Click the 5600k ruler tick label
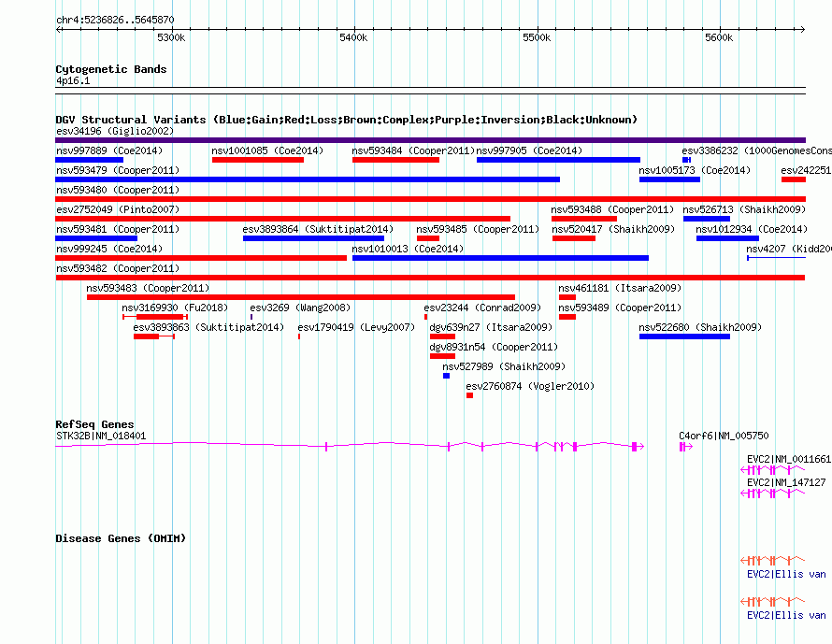The width and height of the screenshot is (832, 644). click(x=719, y=37)
